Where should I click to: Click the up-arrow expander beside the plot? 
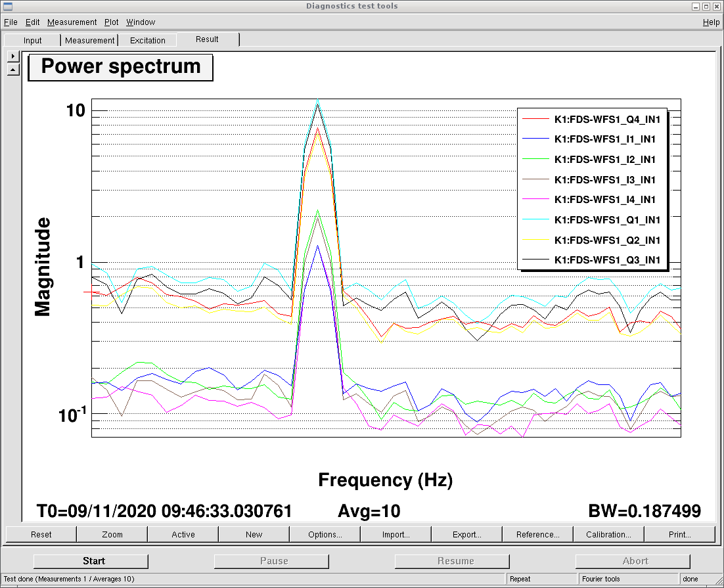tap(13, 70)
